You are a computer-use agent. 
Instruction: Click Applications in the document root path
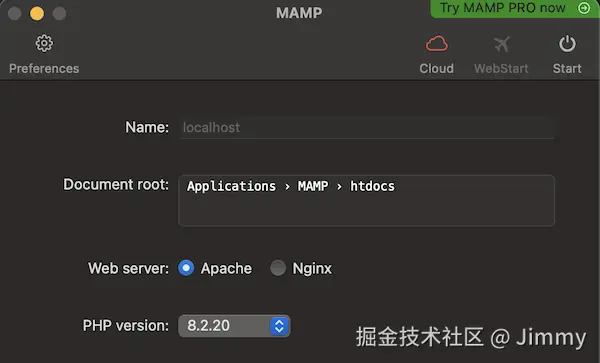231,186
